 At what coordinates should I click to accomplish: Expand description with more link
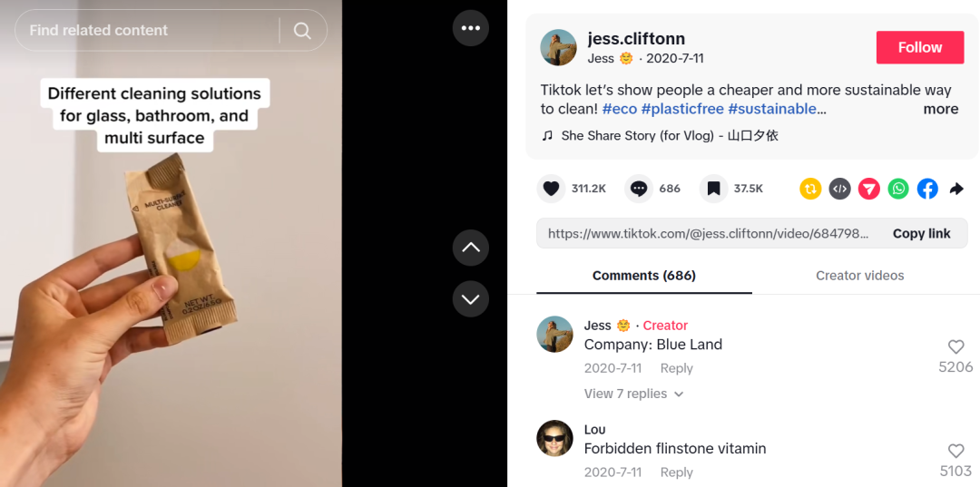[x=940, y=109]
